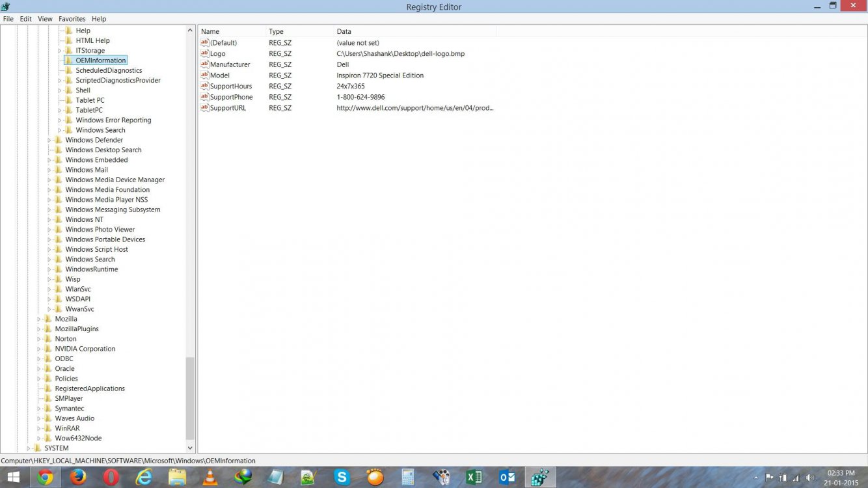The width and height of the screenshot is (868, 488).
Task: Click the string icon beside the (Default) value
Action: click(204, 42)
